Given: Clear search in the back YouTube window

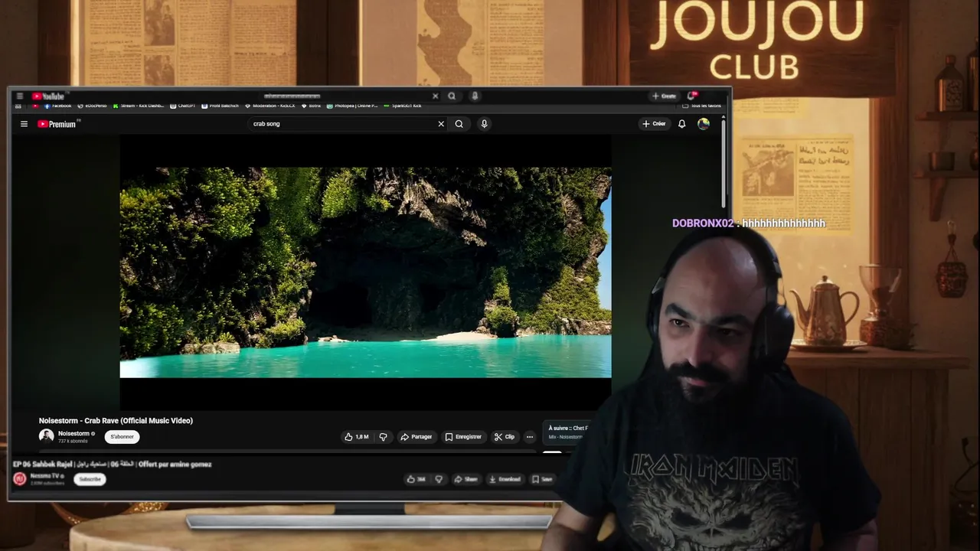Looking at the screenshot, I should pyautogui.click(x=435, y=96).
